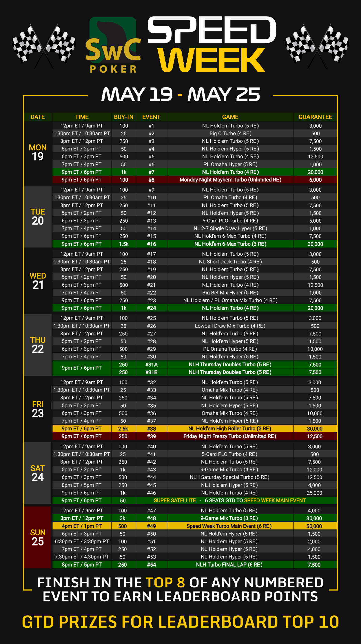361x644 pixels.
Task: Click event #31B number cell
Action: tap(151, 372)
